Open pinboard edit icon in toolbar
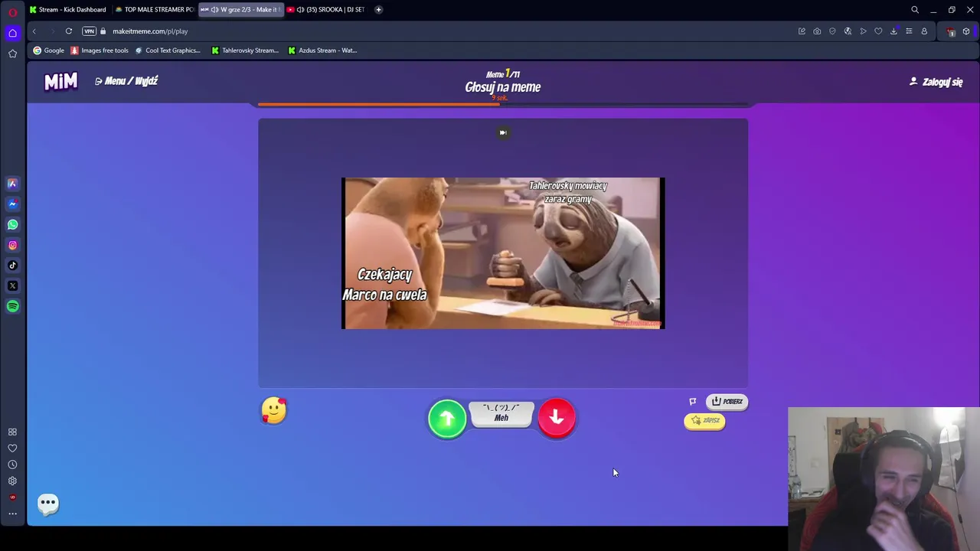 pyautogui.click(x=802, y=31)
